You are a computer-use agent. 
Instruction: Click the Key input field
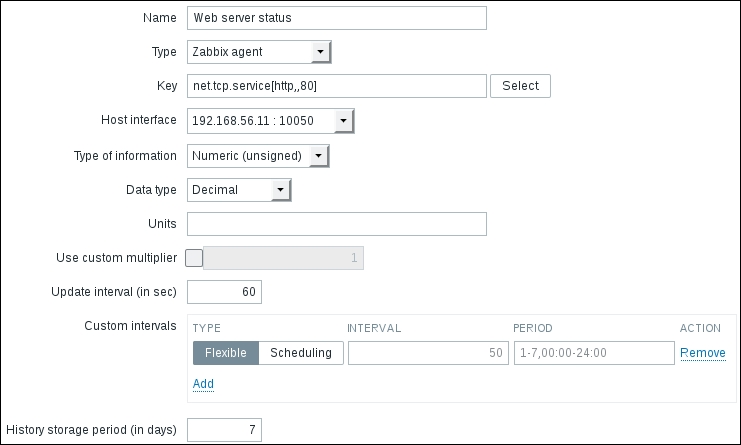click(336, 86)
